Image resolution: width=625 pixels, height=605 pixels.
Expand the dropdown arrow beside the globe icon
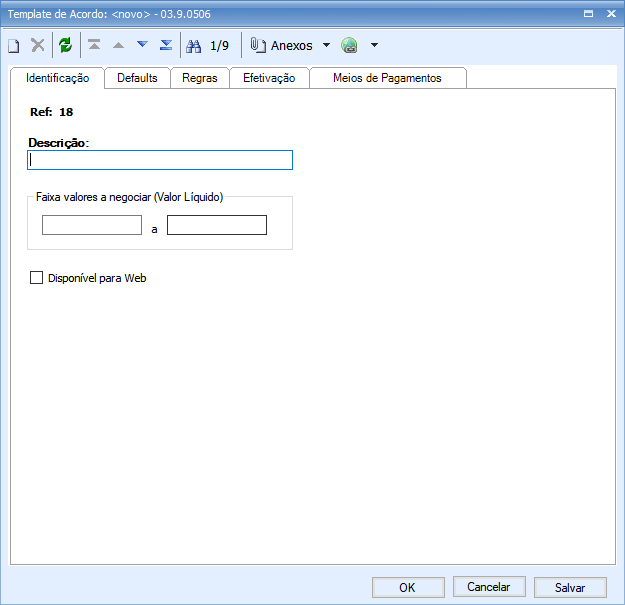pyautogui.click(x=374, y=45)
